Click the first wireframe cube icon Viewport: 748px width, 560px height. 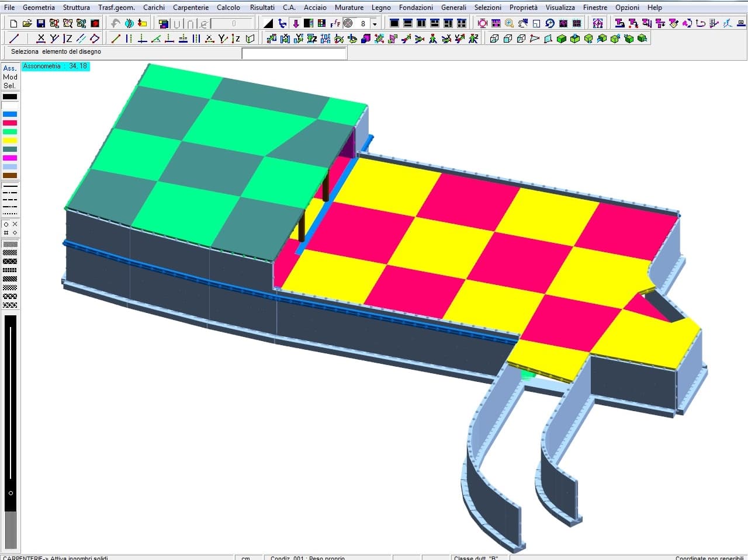tap(494, 39)
